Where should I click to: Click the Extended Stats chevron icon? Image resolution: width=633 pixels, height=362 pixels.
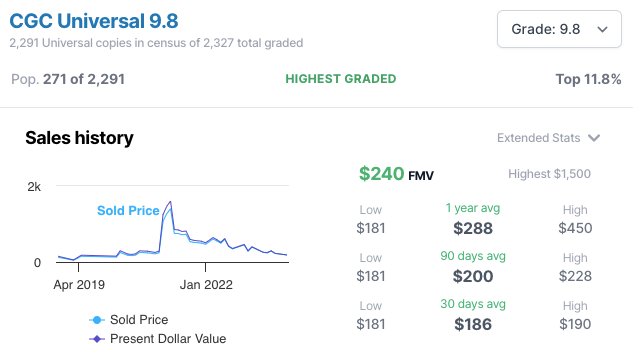pyautogui.click(x=594, y=138)
